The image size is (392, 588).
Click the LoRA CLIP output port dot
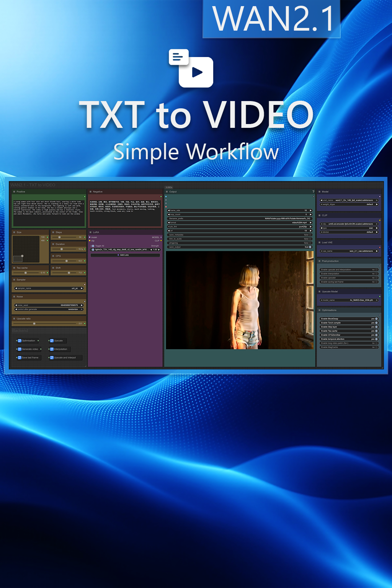161,241
